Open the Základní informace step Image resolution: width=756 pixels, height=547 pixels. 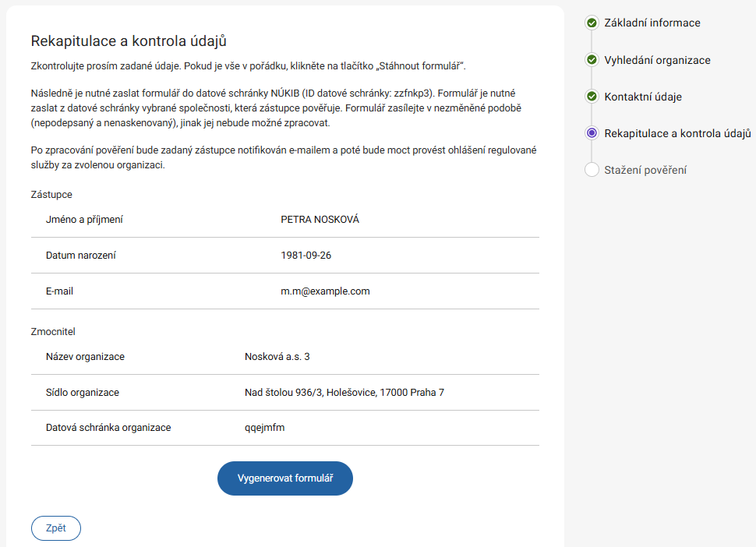[x=652, y=23]
